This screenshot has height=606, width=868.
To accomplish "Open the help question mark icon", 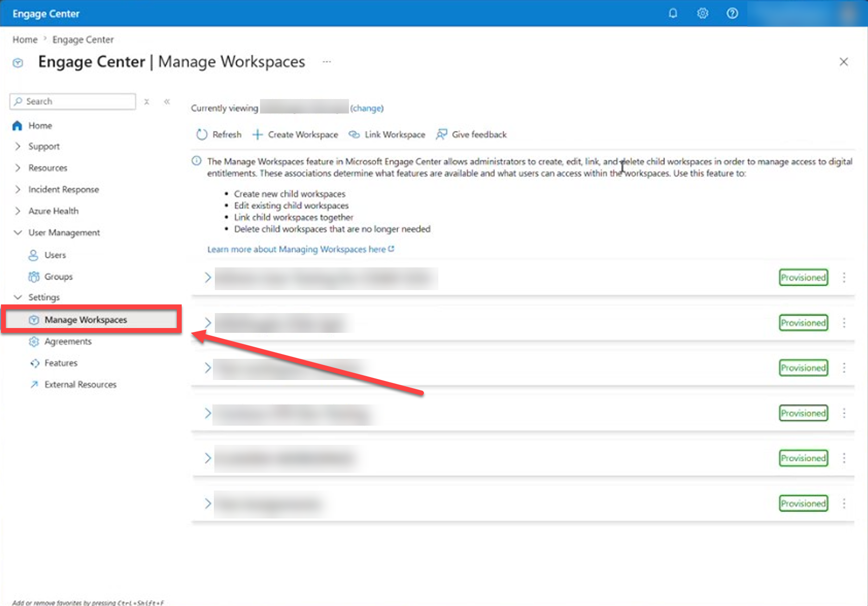I will click(732, 13).
